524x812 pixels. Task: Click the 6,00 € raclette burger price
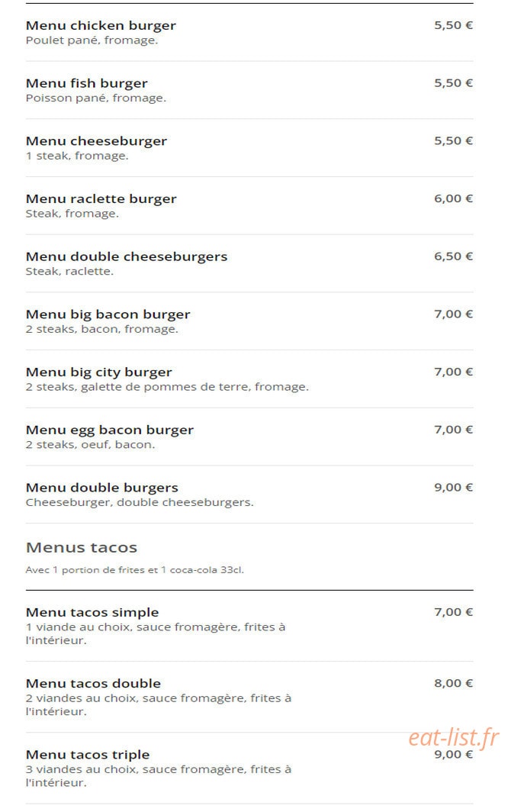(454, 198)
